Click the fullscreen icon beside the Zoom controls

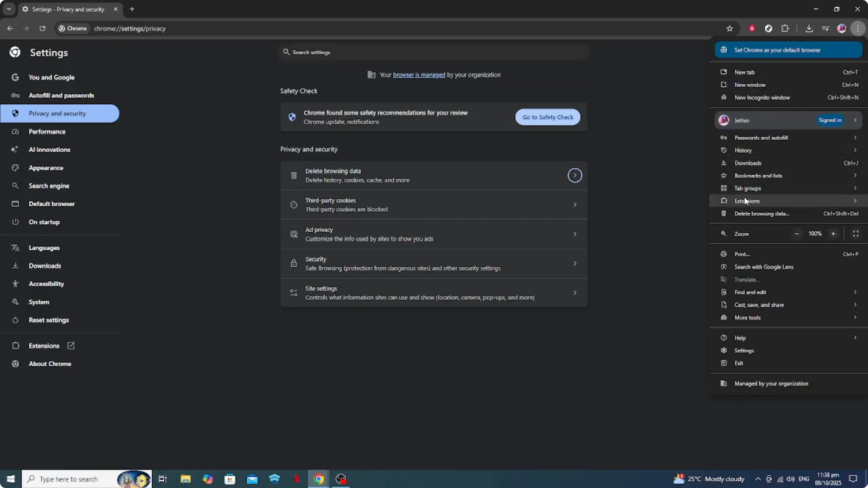[x=856, y=233]
